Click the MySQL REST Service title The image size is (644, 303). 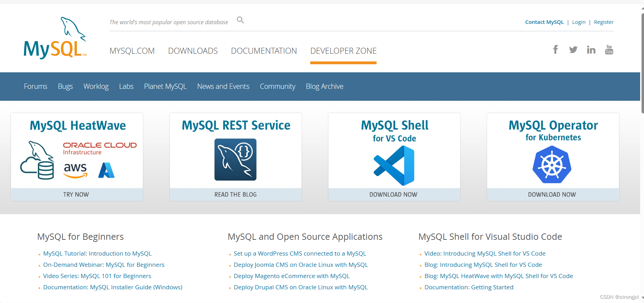point(236,125)
